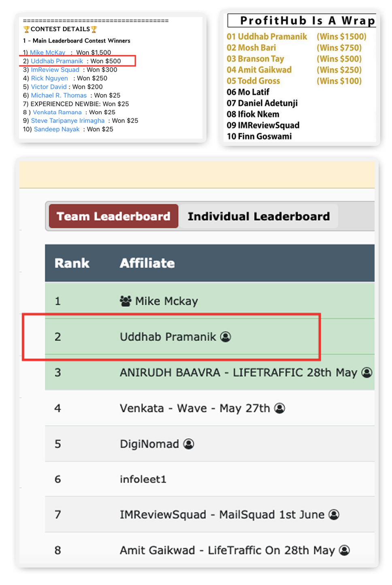This screenshot has width=392, height=585.
Task: Click the (Wins $100) prize text
Action: pyautogui.click(x=339, y=81)
